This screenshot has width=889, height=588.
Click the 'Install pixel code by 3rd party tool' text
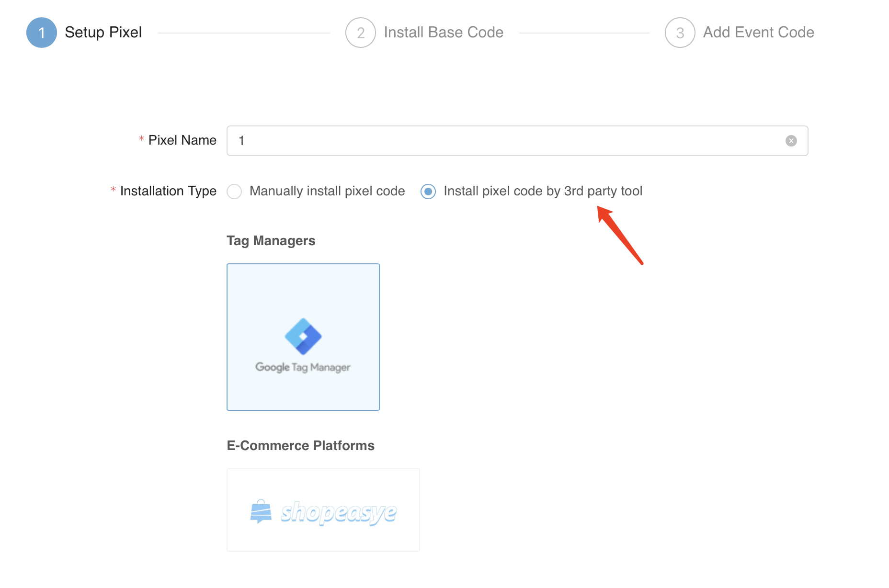coord(543,191)
